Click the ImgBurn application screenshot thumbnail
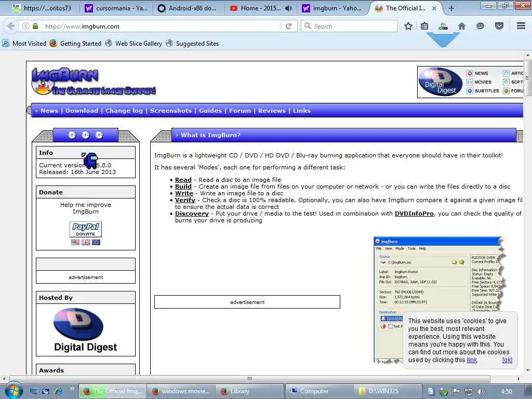Screen dimensions: 532x399 coord(440,300)
